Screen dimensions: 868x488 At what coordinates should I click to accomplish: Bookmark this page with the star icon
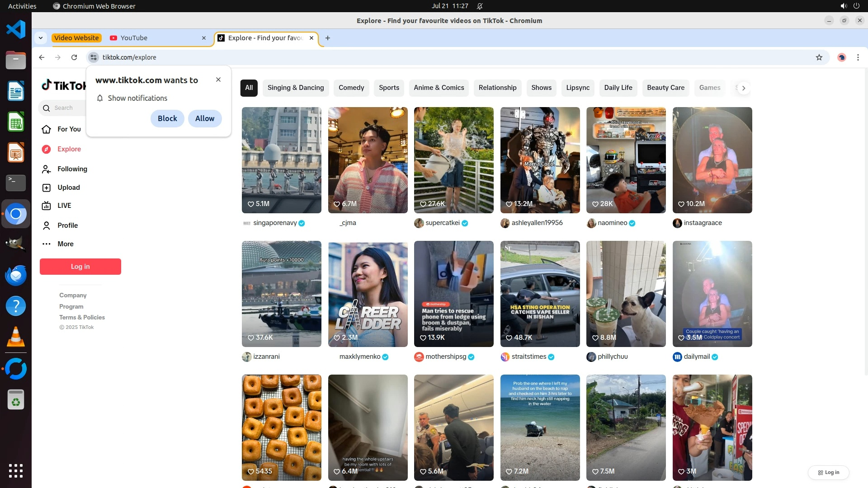click(x=819, y=57)
